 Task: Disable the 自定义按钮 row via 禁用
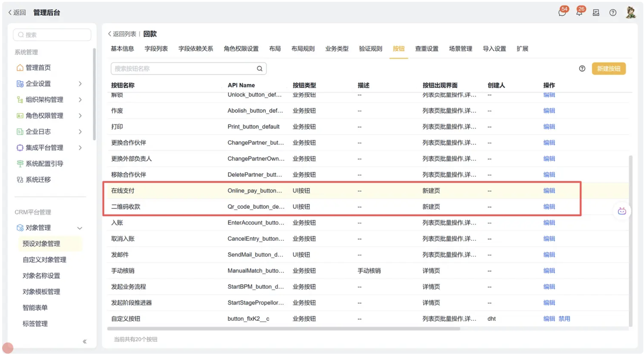pyautogui.click(x=564, y=319)
